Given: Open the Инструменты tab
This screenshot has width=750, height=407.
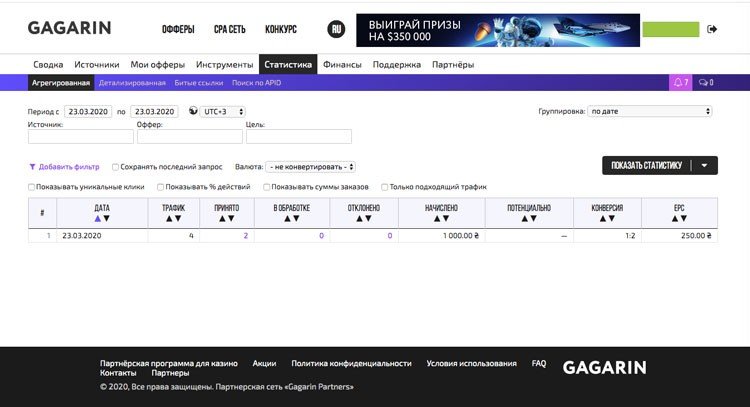Looking at the screenshot, I should point(224,65).
